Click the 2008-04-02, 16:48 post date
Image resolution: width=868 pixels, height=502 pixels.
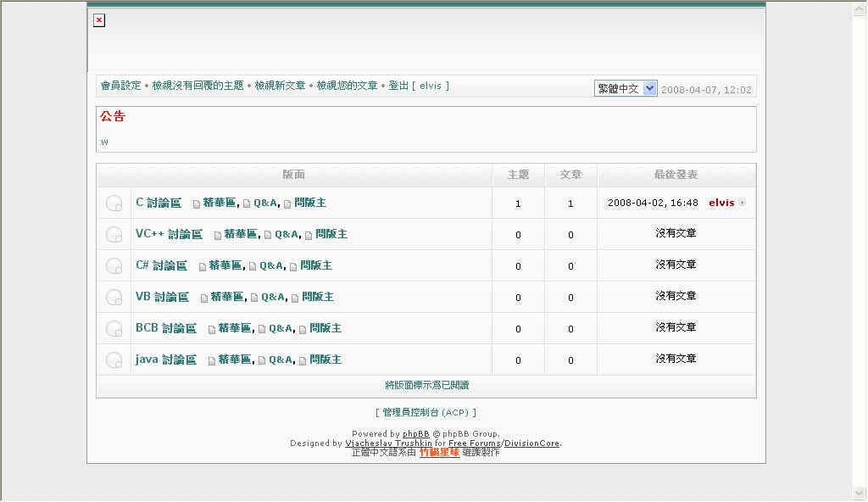pos(653,203)
